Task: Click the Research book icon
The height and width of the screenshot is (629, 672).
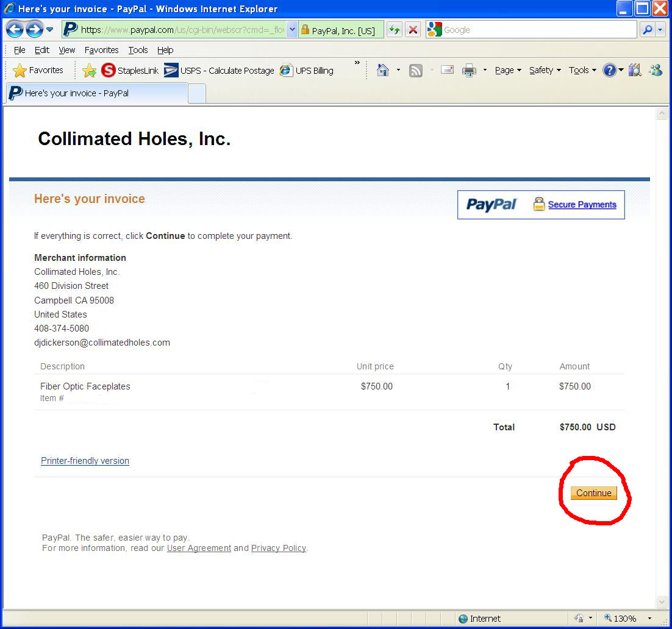Action: tap(635, 70)
